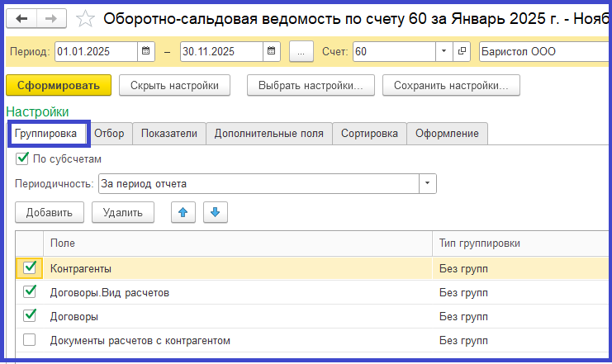Click the Удалить button
This screenshot has width=612, height=364.
tap(123, 212)
